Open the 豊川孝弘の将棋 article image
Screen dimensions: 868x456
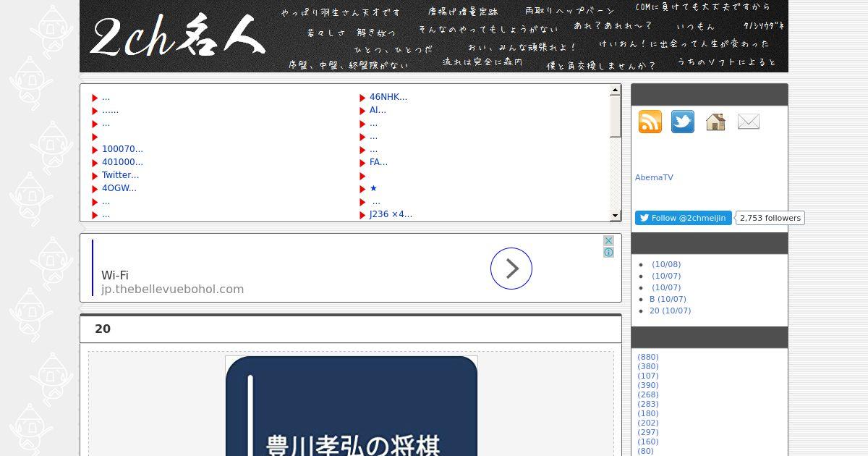[352, 405]
